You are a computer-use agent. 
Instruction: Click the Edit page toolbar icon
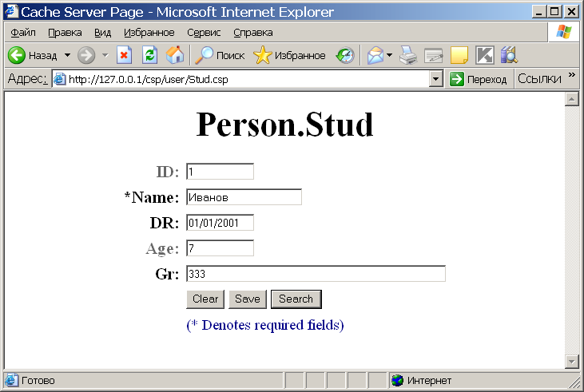(x=434, y=55)
